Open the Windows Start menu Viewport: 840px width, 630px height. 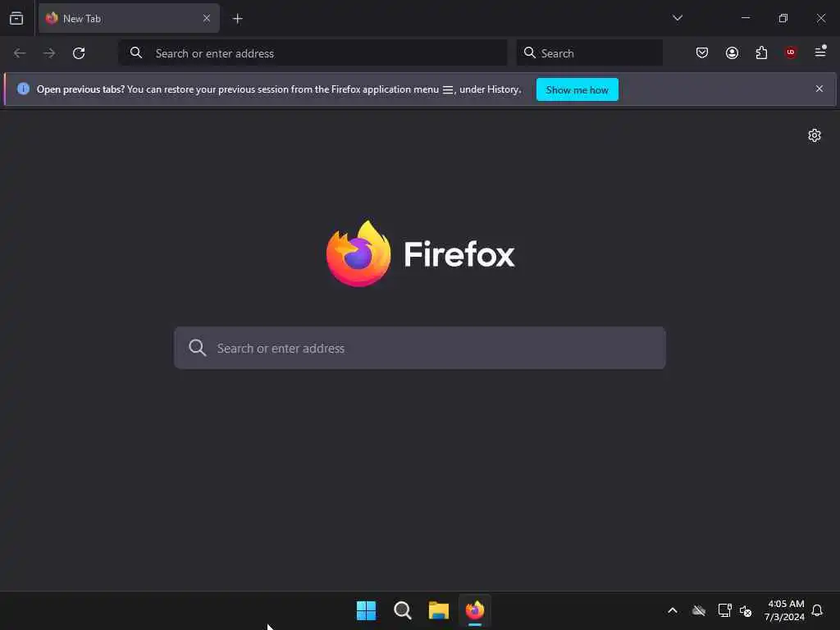367,610
